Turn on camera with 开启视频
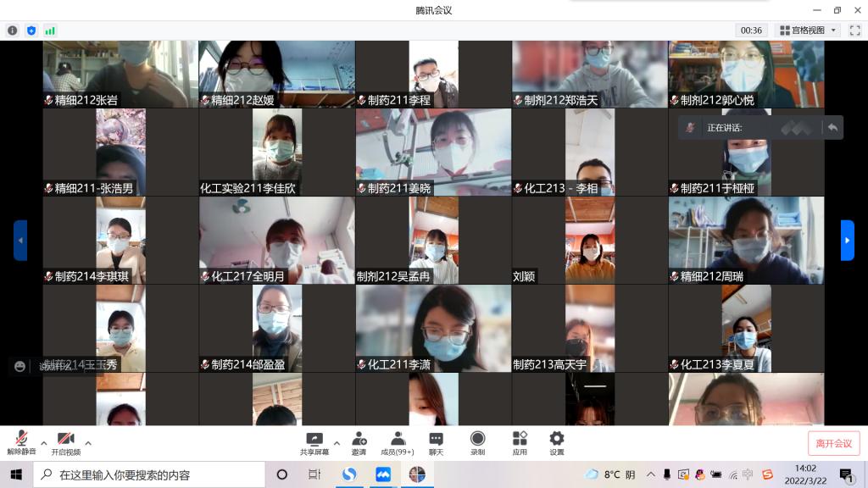 click(x=65, y=442)
